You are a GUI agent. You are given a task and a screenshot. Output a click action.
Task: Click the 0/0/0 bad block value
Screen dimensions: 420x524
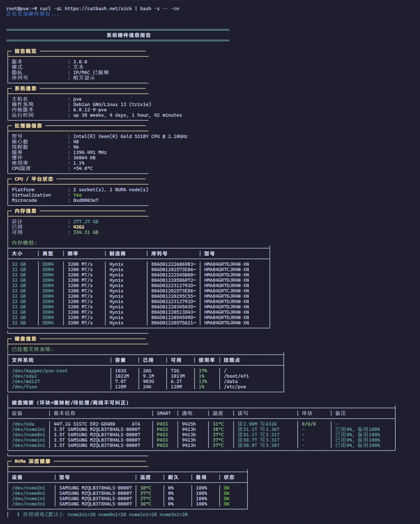(x=309, y=424)
